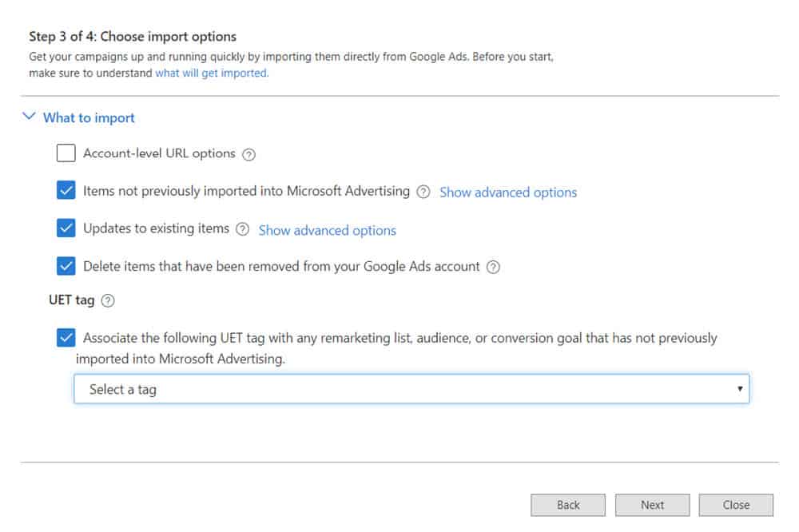The height and width of the screenshot is (532, 799).
Task: Open help icon for Delete removed items option
Action: click(493, 267)
